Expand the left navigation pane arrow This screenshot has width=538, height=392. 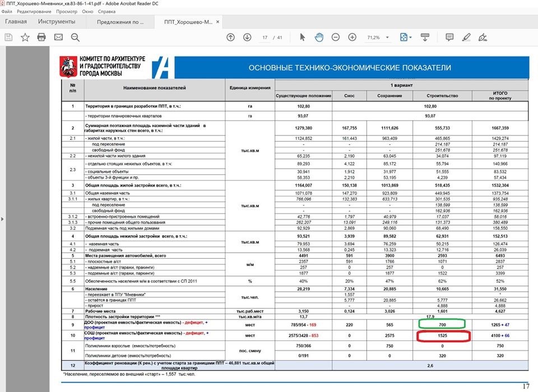2,219
